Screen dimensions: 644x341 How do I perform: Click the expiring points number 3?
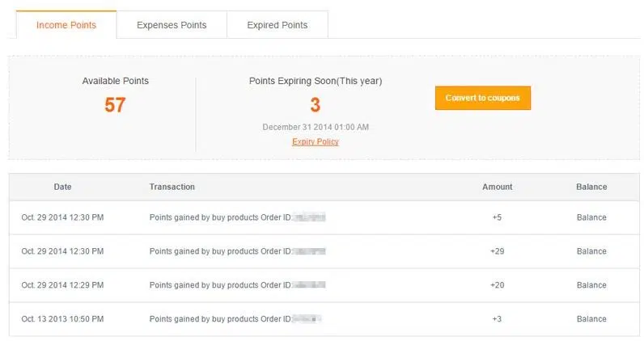(315, 104)
